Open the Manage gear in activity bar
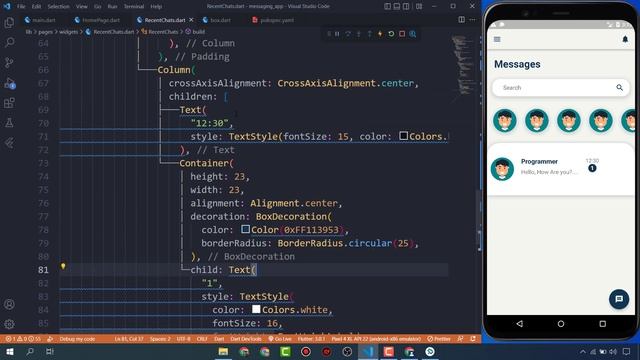Image resolution: width=640 pixels, height=360 pixels. 9,324
